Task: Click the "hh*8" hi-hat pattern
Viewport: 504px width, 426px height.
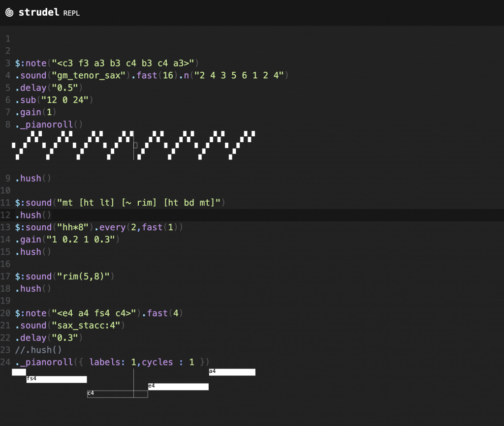Action: 73,227
